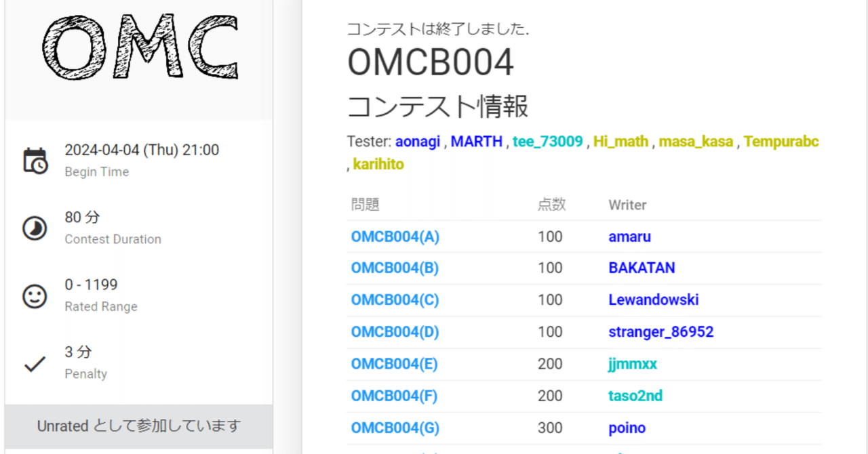Open problem OMCB004(A)
868x454 pixels.
394,236
